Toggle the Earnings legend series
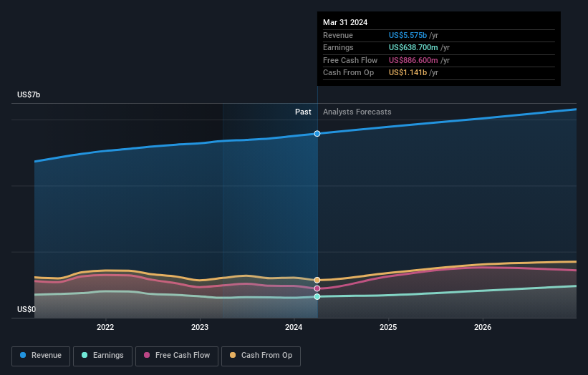Image resolution: width=588 pixels, height=375 pixels. click(102, 356)
